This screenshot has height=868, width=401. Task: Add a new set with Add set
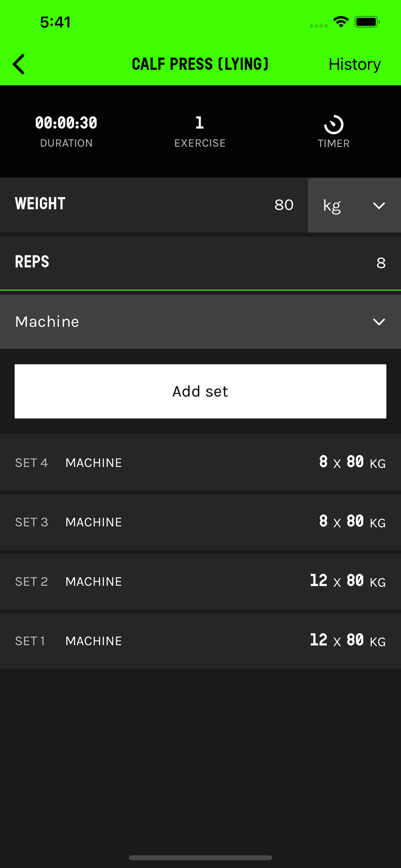coord(200,391)
